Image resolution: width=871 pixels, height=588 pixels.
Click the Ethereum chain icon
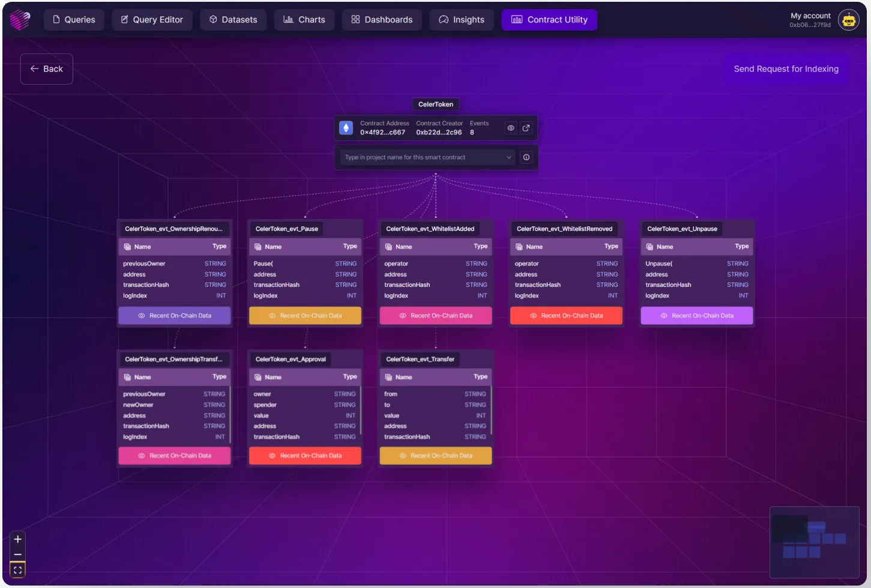[x=346, y=128]
